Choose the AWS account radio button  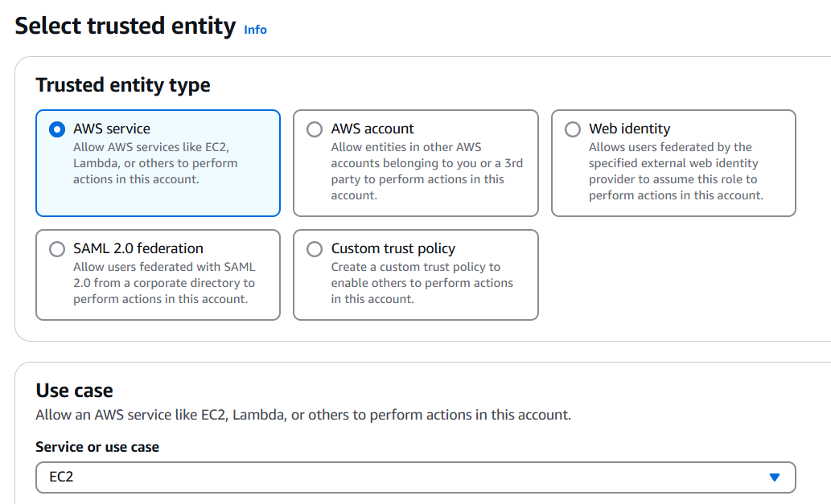[315, 129]
